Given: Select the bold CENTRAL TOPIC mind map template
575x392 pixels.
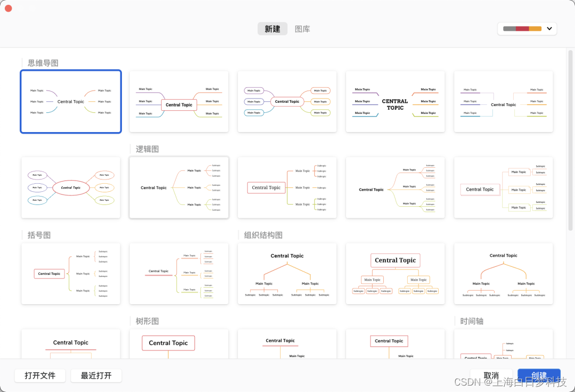Looking at the screenshot, I should tap(395, 101).
